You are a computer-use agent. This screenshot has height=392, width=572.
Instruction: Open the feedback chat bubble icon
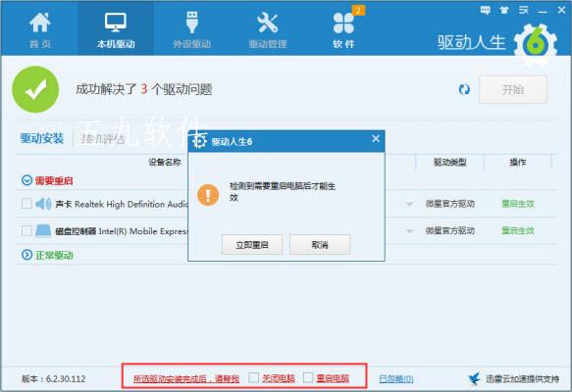click(x=486, y=10)
